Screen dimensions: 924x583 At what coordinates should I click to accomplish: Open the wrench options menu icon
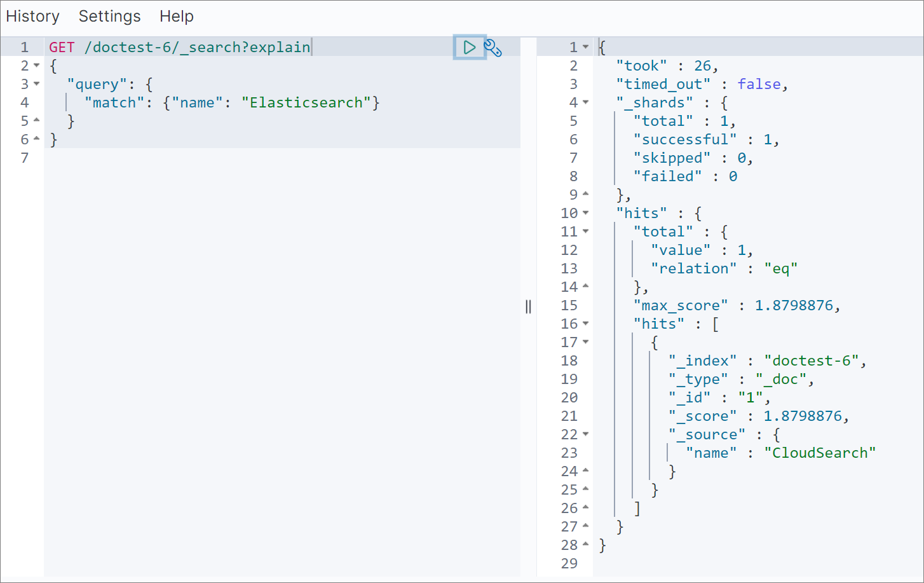click(x=493, y=48)
